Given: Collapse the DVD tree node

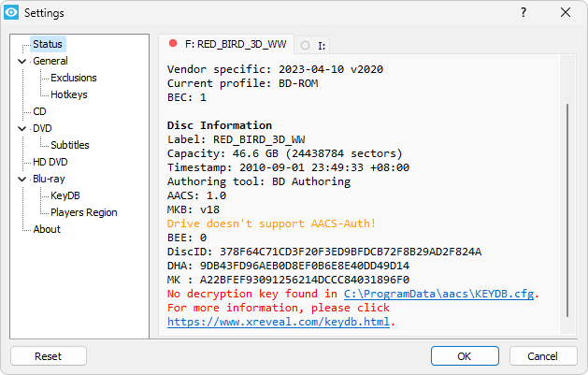Looking at the screenshot, I should pyautogui.click(x=22, y=129).
